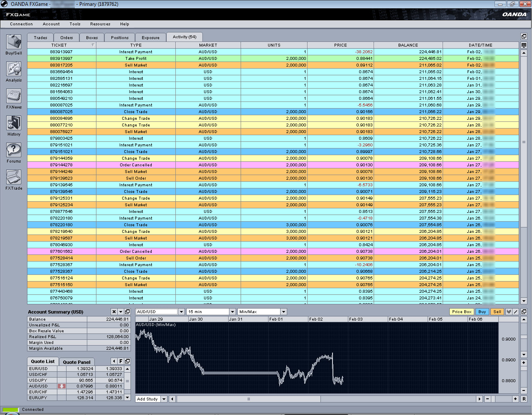Viewport: 532px width, 415px height.
Task: Open Forums from the sidebar
Action: [14, 153]
